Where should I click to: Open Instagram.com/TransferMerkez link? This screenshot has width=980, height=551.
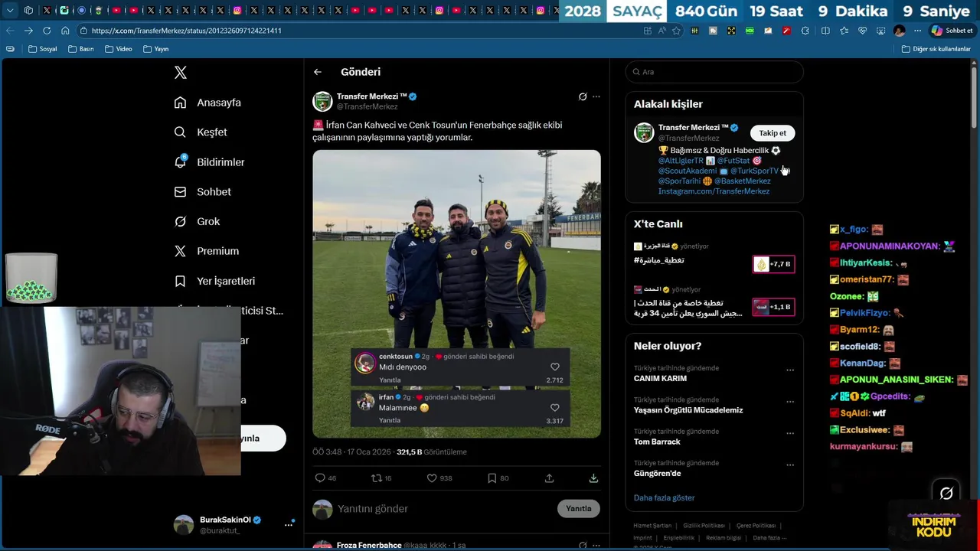coord(714,191)
